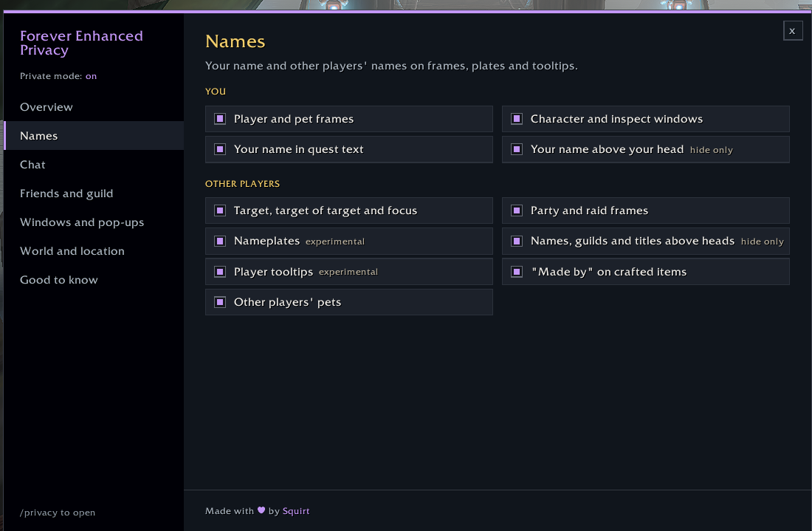Select Names in the sidebar
Image resolution: width=812 pixels, height=531 pixels.
(x=94, y=136)
